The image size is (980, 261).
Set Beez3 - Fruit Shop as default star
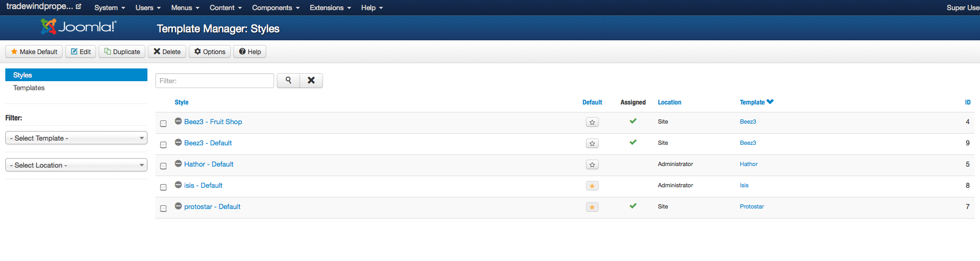click(592, 122)
